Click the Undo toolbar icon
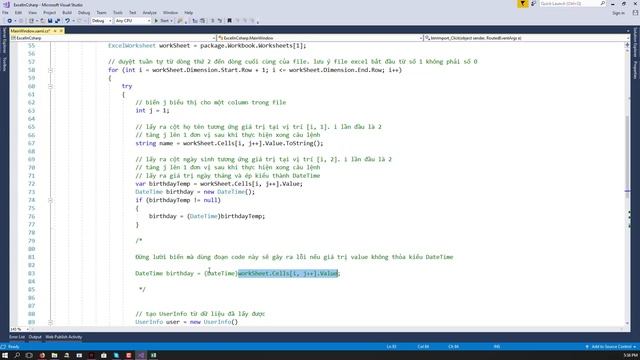The image size is (640, 360). point(68,20)
